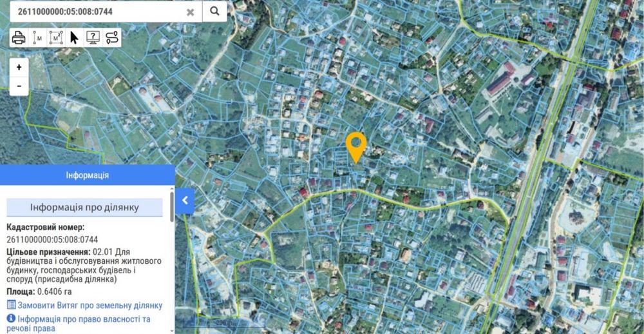644x334 pixels.
Task: Open Замовити Витяг про земельну ділянку link
Action: [x=90, y=306]
